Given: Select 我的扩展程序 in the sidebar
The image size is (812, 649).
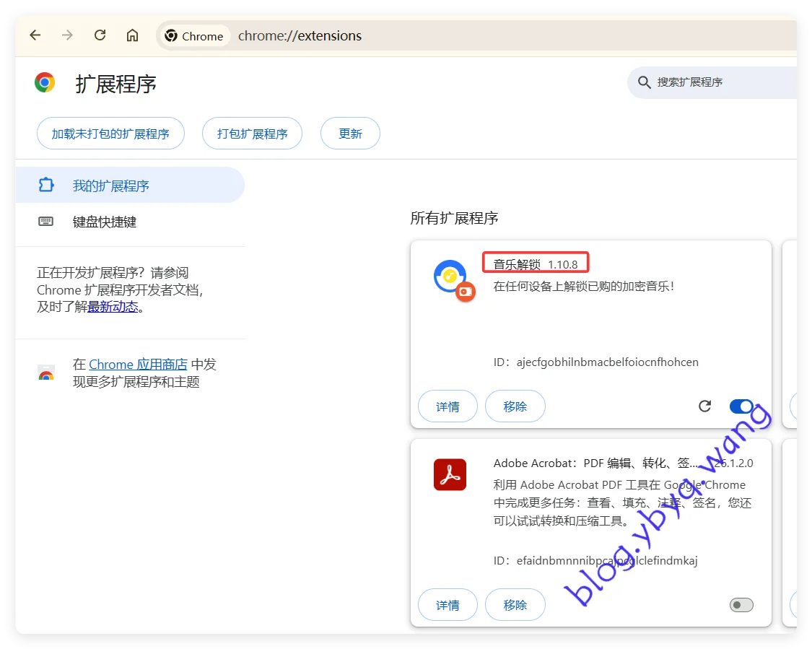Looking at the screenshot, I should (110, 186).
